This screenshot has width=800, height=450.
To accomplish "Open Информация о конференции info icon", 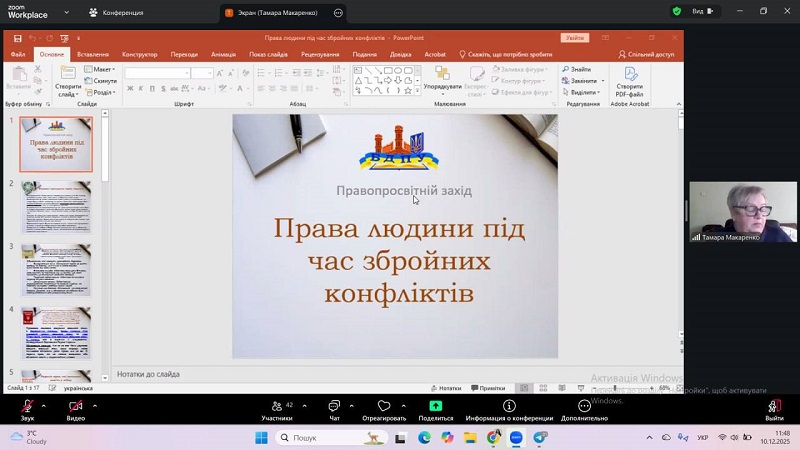I will pos(509,407).
